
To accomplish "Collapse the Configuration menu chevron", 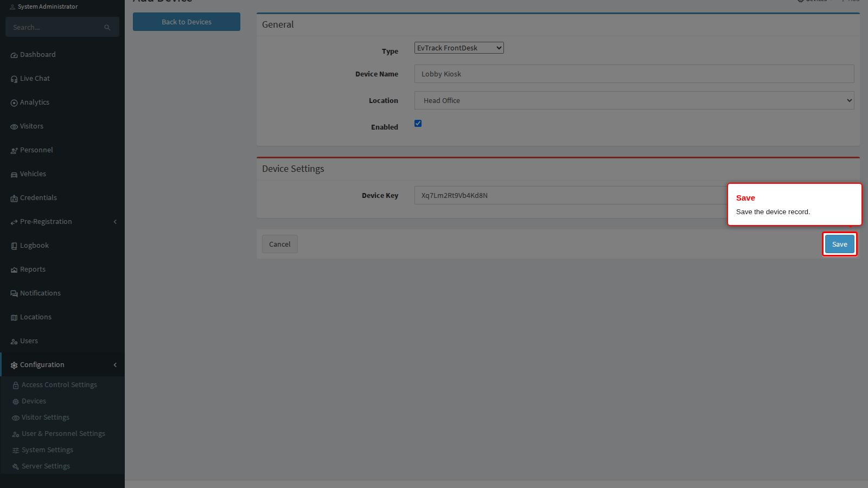I will [x=115, y=365].
